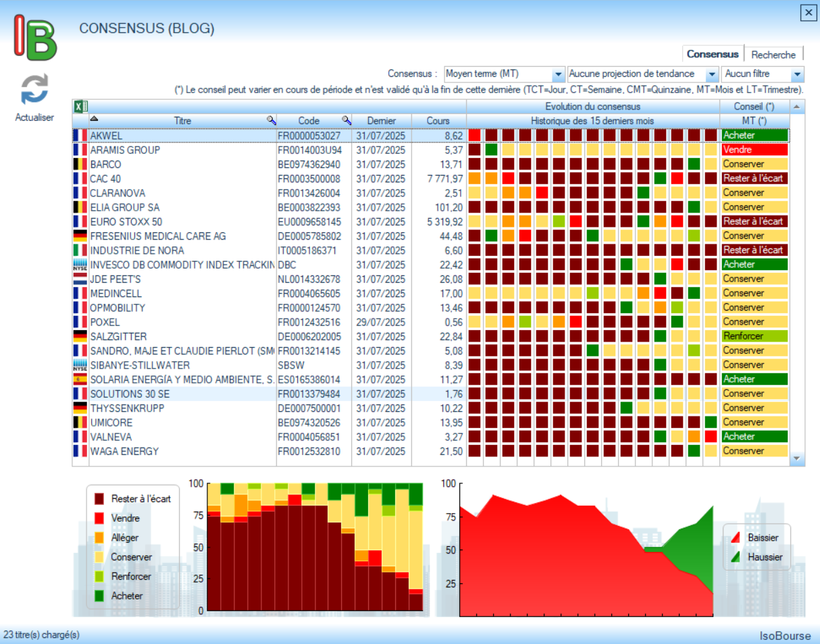Image resolution: width=820 pixels, height=644 pixels.
Task: Click the NYSE icon beside INVESCO DB COMMODITY
Action: tap(80, 265)
